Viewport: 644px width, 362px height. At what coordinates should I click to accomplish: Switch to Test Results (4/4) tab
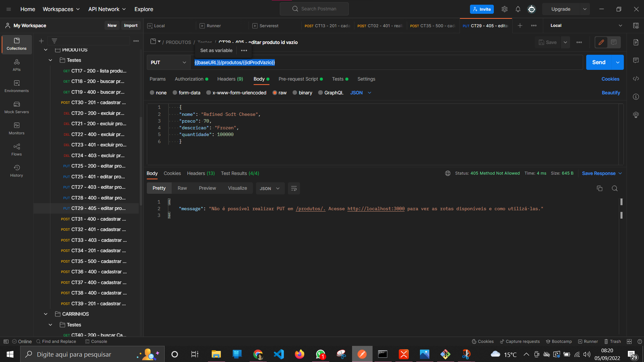[x=240, y=173]
